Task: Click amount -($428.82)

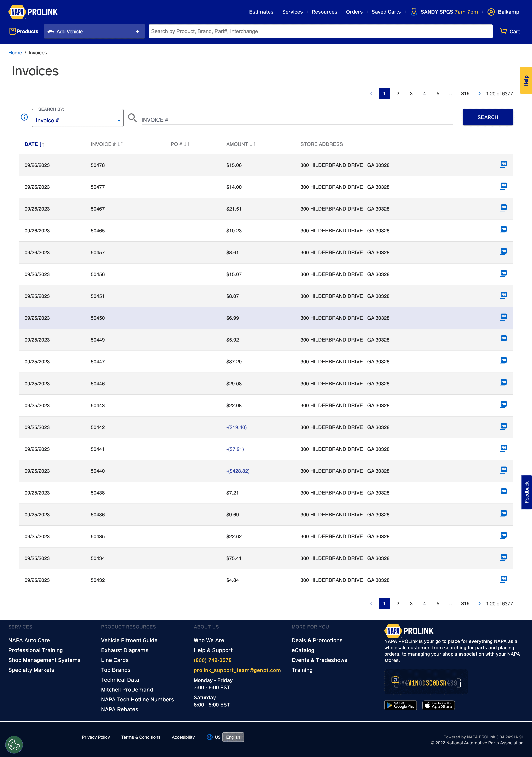Action: pyautogui.click(x=238, y=471)
